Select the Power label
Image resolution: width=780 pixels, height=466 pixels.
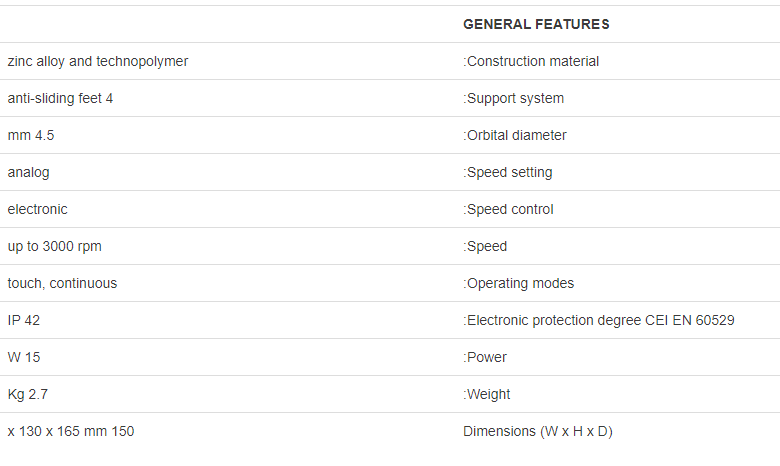click(485, 357)
